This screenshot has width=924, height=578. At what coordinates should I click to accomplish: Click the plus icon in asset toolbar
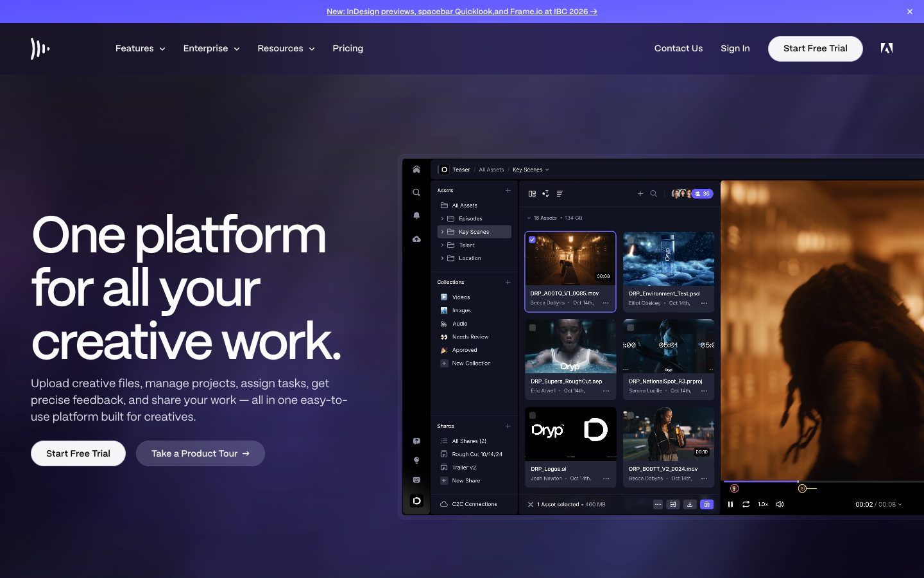[x=640, y=193]
